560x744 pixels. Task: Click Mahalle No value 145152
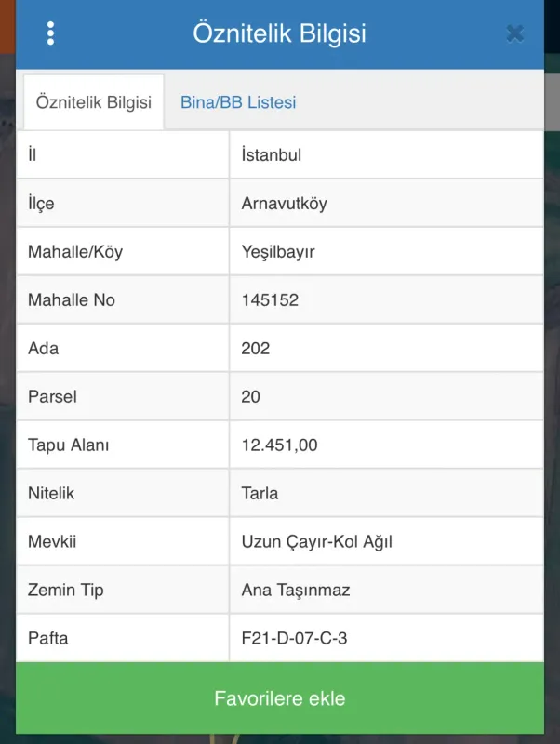coord(270,299)
